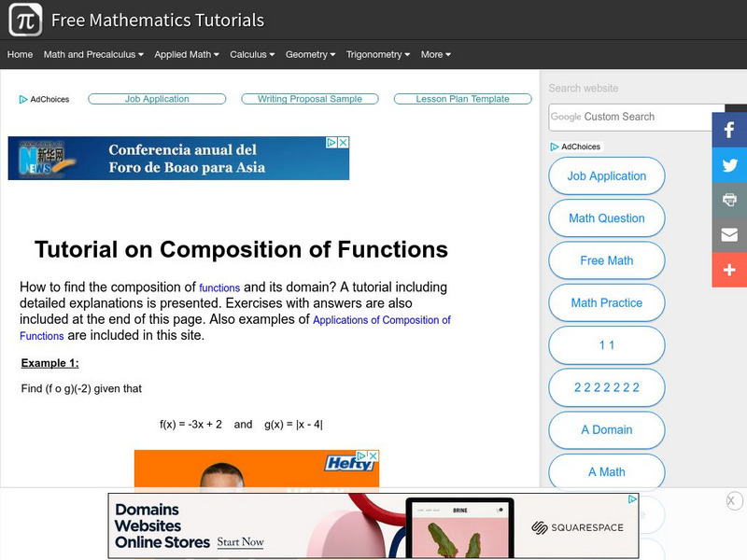Click Writing Proposal Sample ad link
The width and height of the screenshot is (747, 560).
[x=310, y=99]
